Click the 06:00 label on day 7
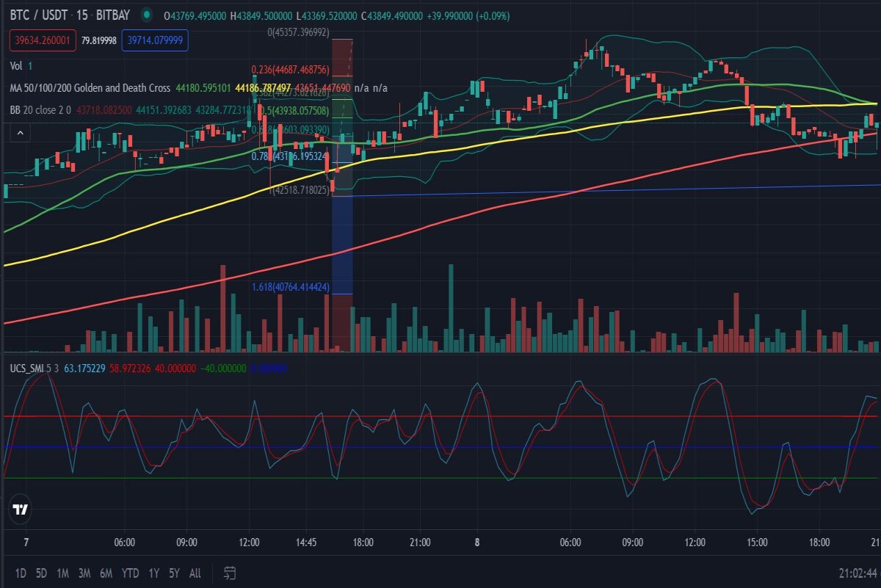The image size is (881, 588). [125, 542]
